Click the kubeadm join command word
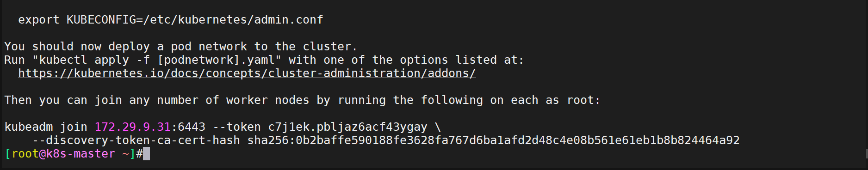 tap(46, 127)
